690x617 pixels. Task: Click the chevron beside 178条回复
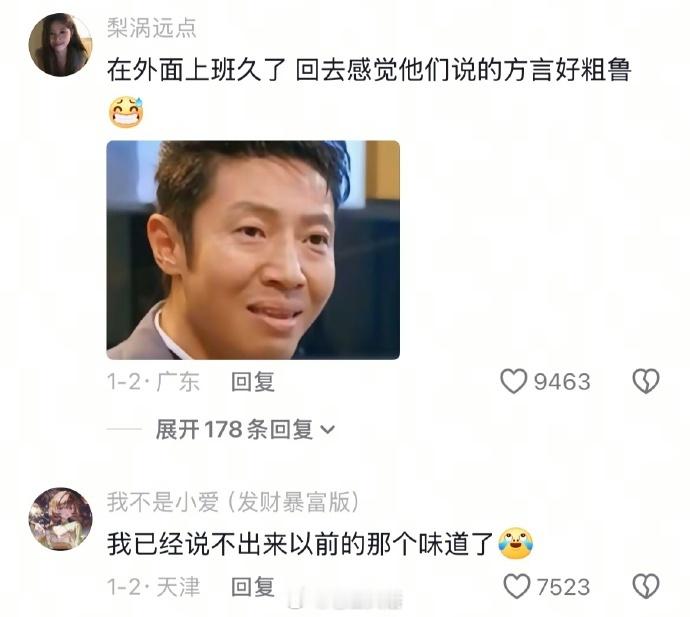[328, 430]
